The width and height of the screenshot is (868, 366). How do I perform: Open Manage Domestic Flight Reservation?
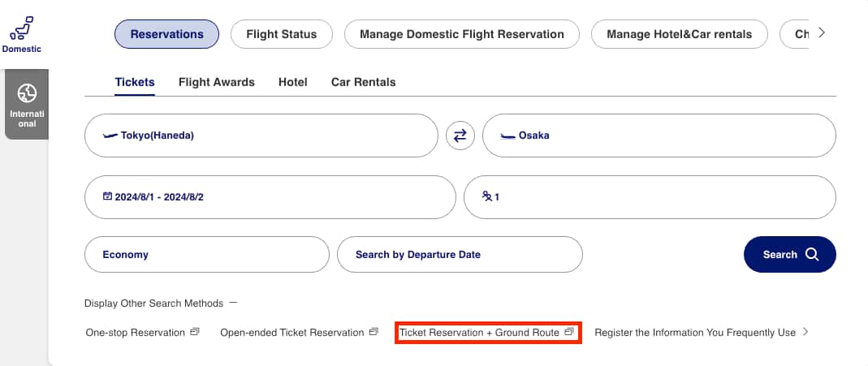click(x=461, y=34)
